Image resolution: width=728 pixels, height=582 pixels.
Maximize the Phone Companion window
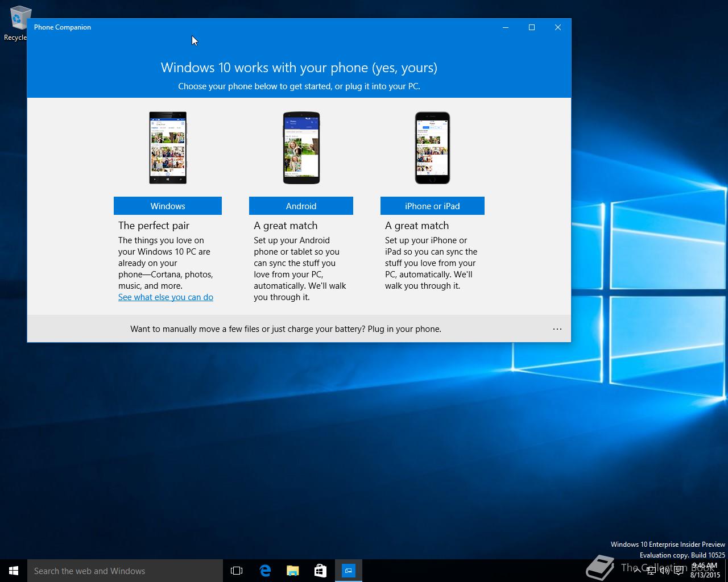pyautogui.click(x=532, y=27)
